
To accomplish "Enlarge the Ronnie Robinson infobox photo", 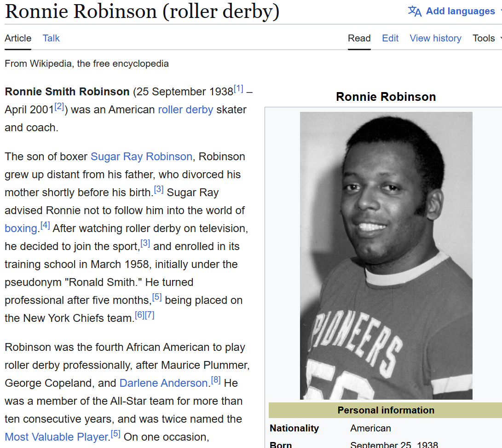I will 386,256.
